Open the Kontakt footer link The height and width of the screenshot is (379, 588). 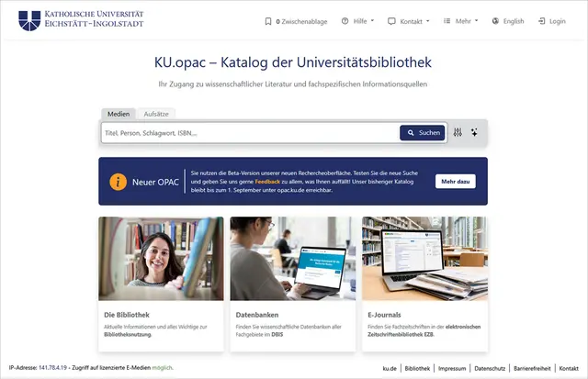coord(569,369)
